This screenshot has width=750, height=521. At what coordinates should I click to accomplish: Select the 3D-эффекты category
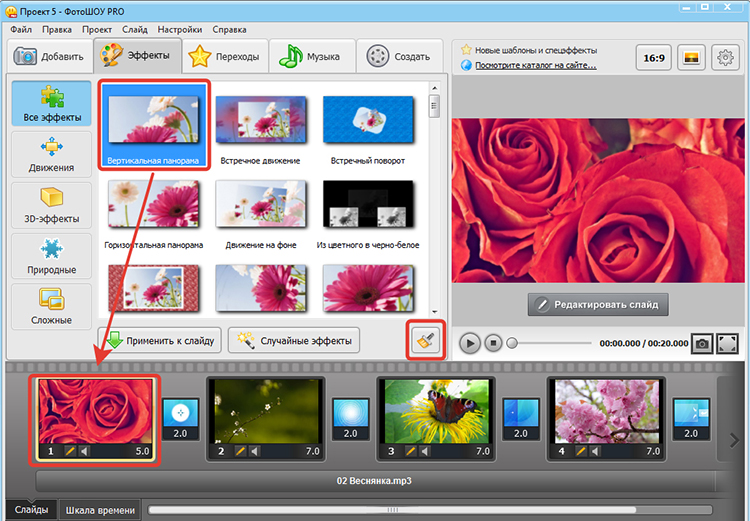pyautogui.click(x=52, y=205)
